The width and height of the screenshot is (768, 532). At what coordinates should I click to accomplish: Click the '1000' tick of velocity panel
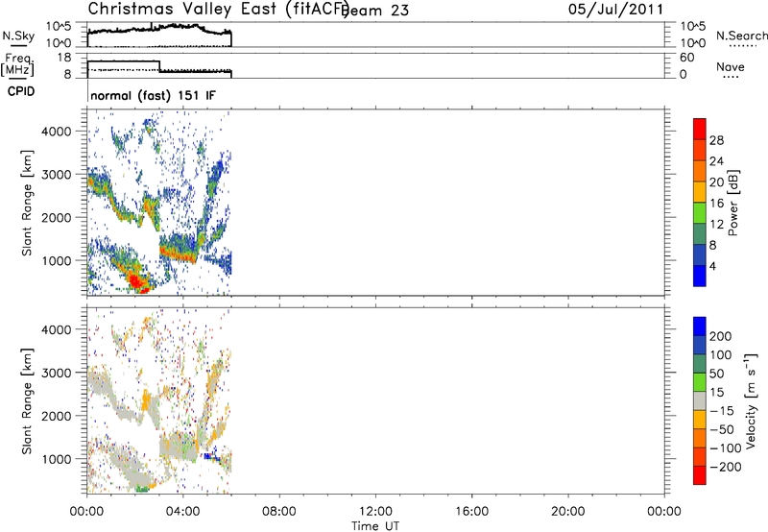click(57, 459)
